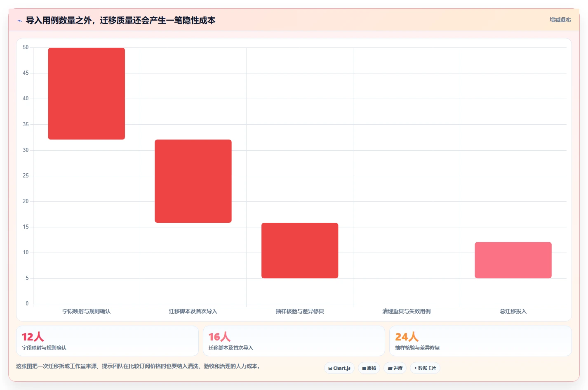588x390 pixels.
Task: Click the 24人 data card
Action: pos(480,341)
